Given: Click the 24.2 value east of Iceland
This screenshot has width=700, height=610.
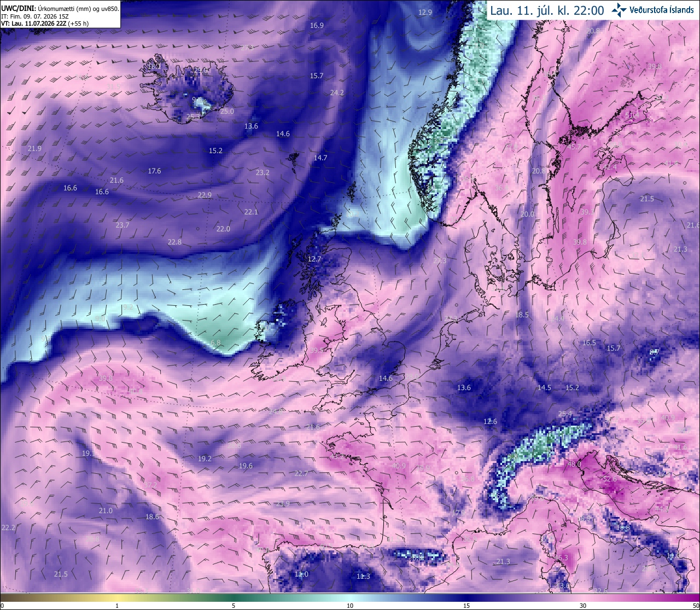Looking at the screenshot, I should click(x=337, y=92).
